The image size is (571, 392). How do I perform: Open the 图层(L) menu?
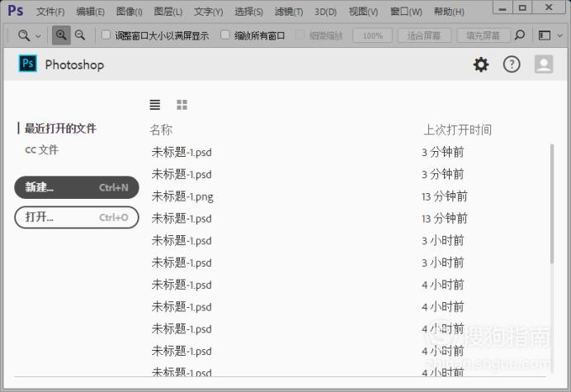[168, 12]
